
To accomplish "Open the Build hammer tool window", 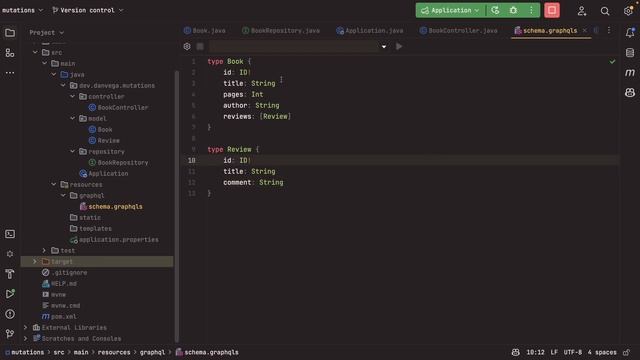I will pyautogui.click(x=10, y=274).
